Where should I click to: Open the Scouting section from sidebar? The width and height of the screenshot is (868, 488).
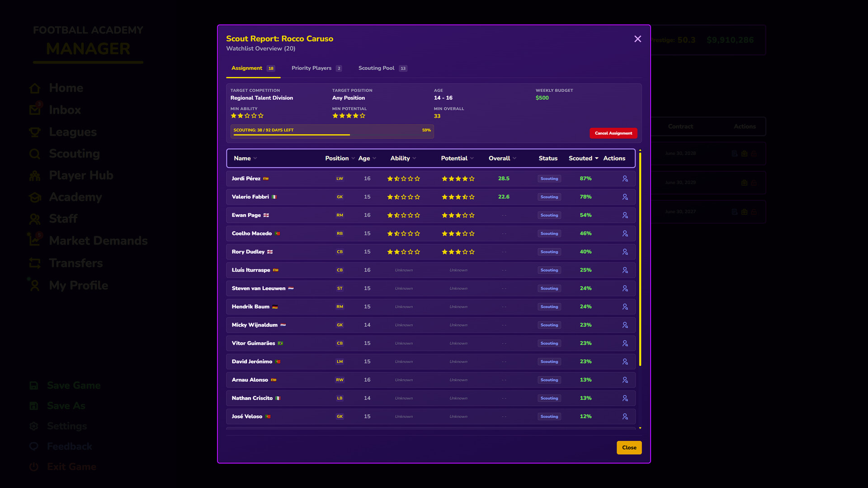tap(74, 154)
